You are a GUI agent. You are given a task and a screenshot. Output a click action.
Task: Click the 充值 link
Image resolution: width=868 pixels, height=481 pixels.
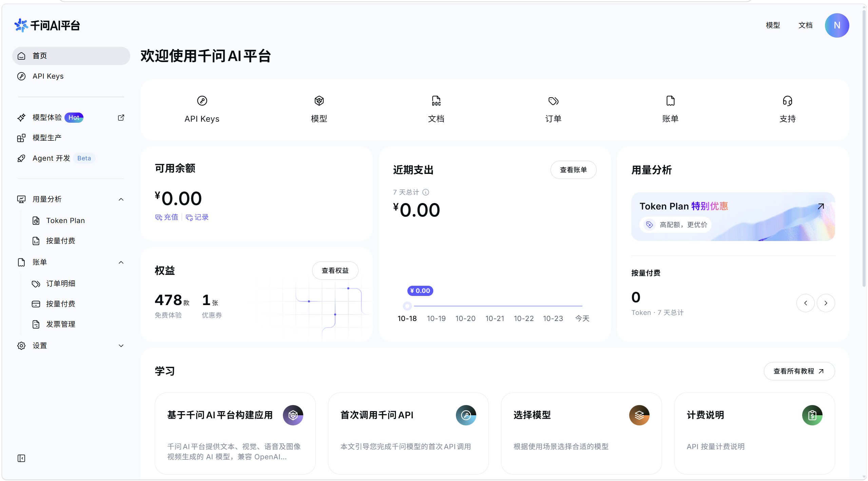click(167, 217)
